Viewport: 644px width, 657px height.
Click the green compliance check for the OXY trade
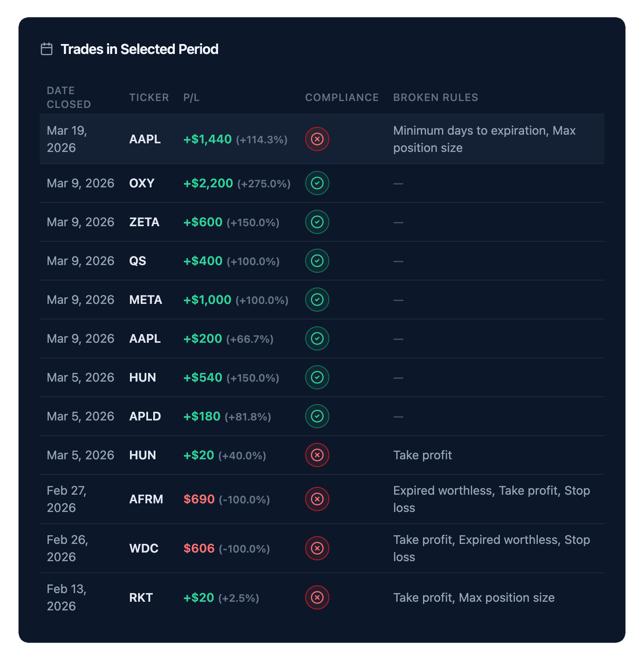coord(317,183)
